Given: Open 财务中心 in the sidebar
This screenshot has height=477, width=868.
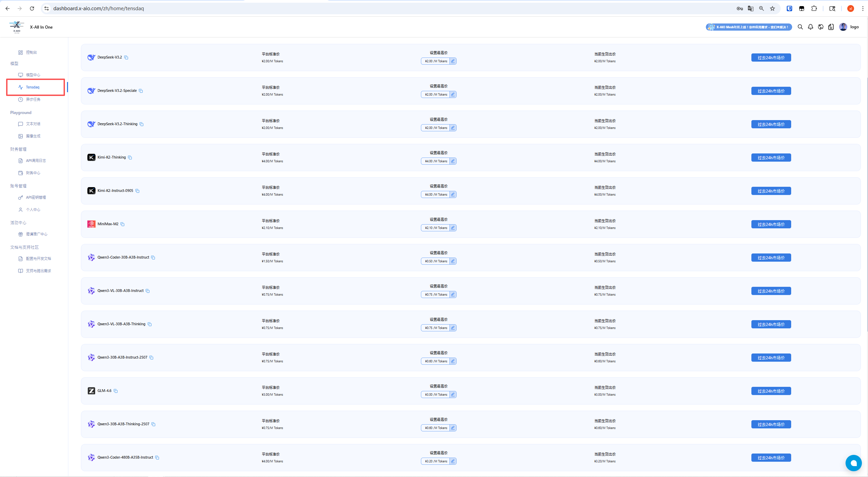Looking at the screenshot, I should [33, 173].
